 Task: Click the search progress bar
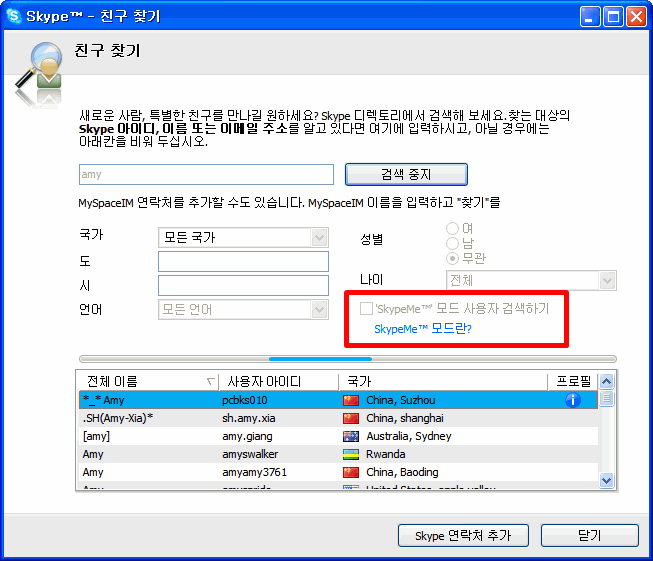[x=348, y=359]
